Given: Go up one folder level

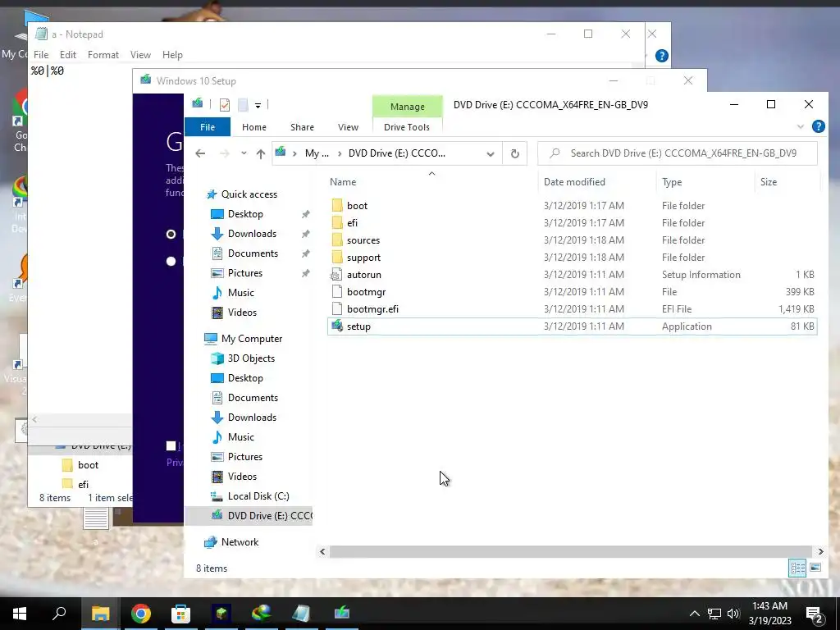Looking at the screenshot, I should [261, 153].
